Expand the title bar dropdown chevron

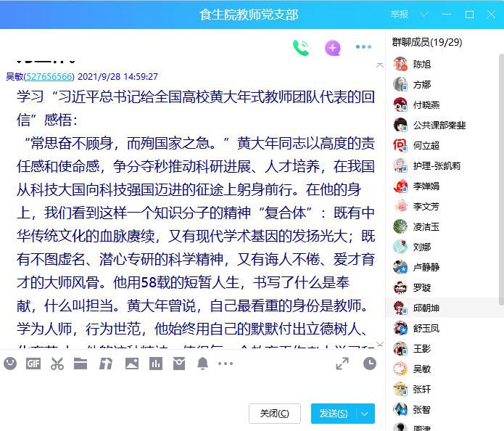click(424, 15)
